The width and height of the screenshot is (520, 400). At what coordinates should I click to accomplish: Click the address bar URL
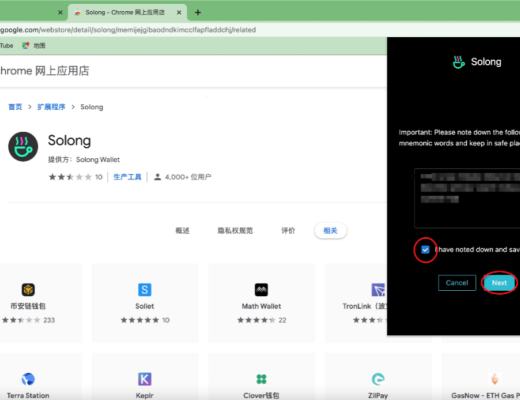(128, 30)
